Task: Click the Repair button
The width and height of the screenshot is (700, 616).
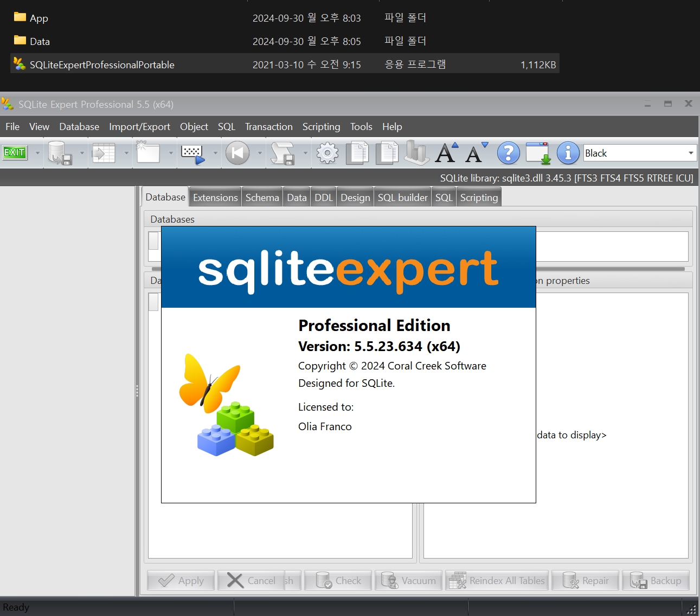Action: tap(586, 580)
